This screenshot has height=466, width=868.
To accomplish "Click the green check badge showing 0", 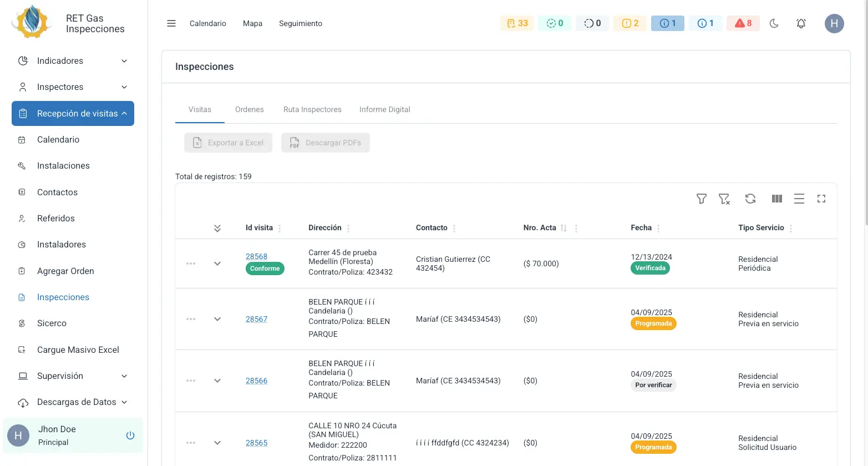I will tap(555, 23).
